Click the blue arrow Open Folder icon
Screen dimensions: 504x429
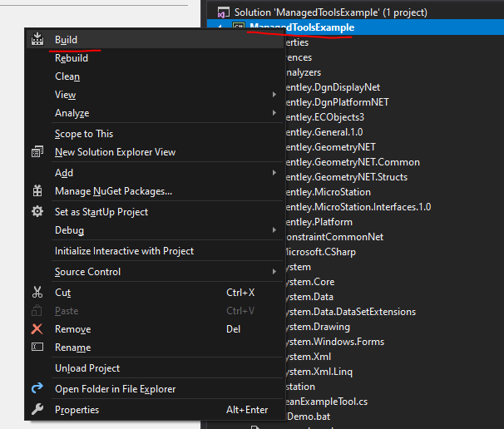pos(37,388)
